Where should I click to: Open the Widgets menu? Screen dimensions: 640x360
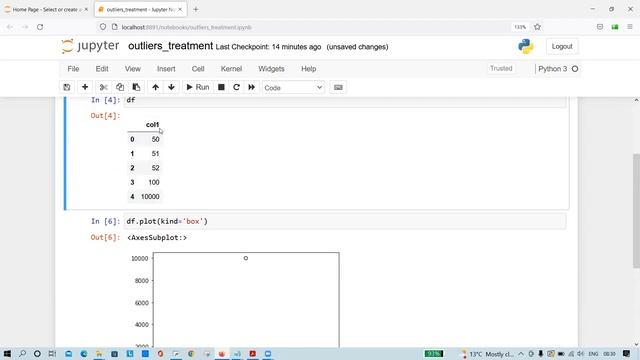point(271,69)
